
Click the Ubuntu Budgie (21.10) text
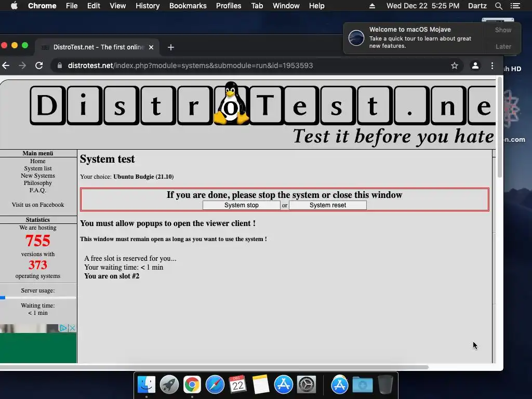[x=143, y=177]
